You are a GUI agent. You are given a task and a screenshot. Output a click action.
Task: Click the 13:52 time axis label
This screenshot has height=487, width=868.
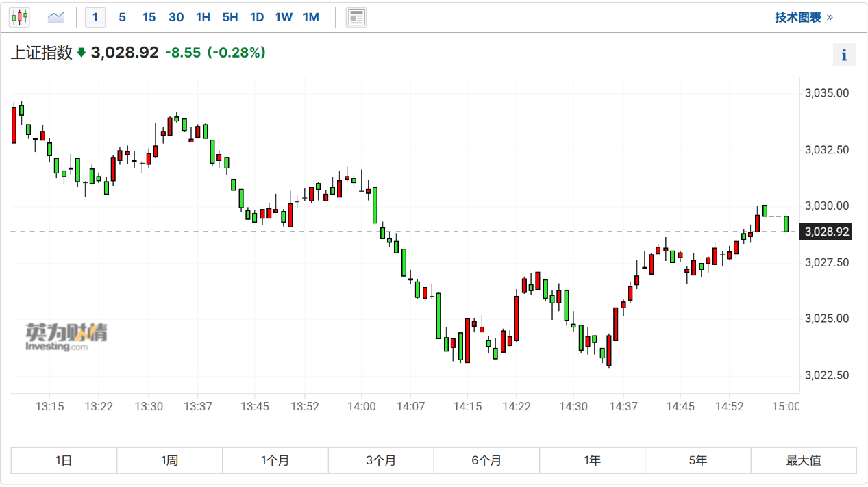coord(305,406)
